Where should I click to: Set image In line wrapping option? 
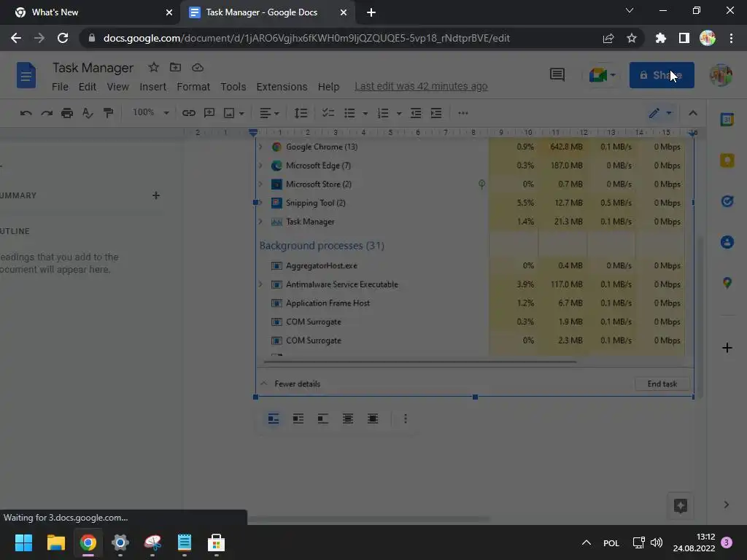(x=274, y=419)
